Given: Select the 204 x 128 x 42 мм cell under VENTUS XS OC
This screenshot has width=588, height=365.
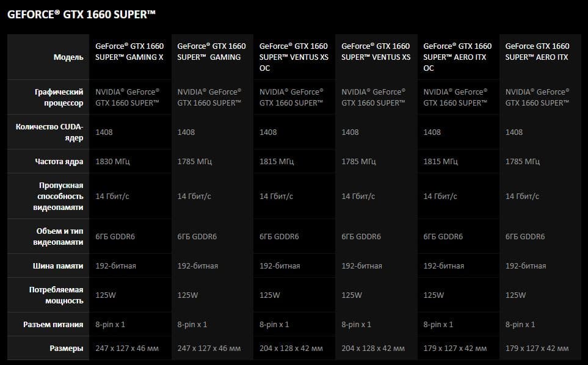Looking at the screenshot, I should click(291, 349).
